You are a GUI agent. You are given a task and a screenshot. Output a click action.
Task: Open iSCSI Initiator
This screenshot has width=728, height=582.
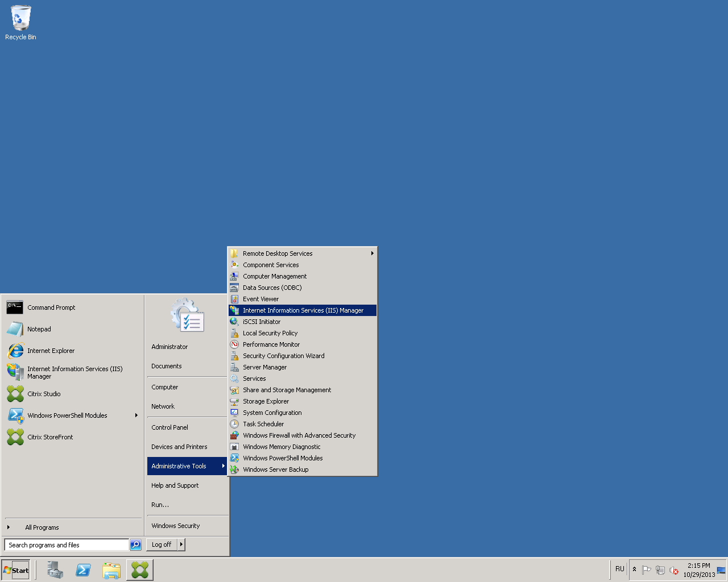click(303, 322)
